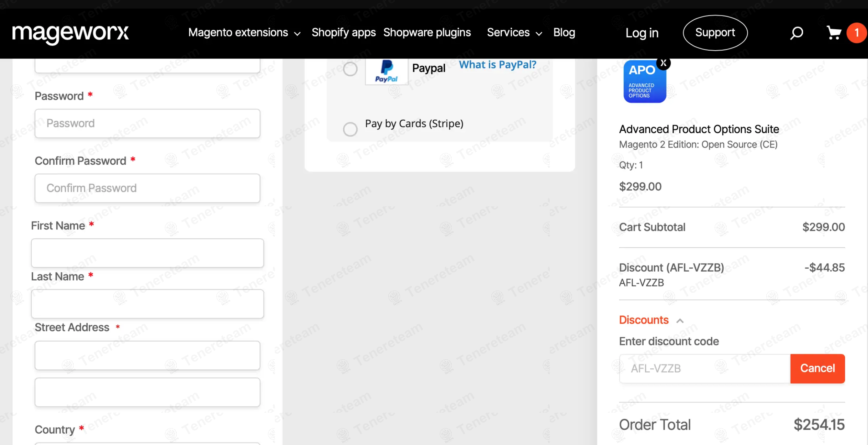Click the cart item count badge
The height and width of the screenshot is (445, 868).
pos(856,33)
